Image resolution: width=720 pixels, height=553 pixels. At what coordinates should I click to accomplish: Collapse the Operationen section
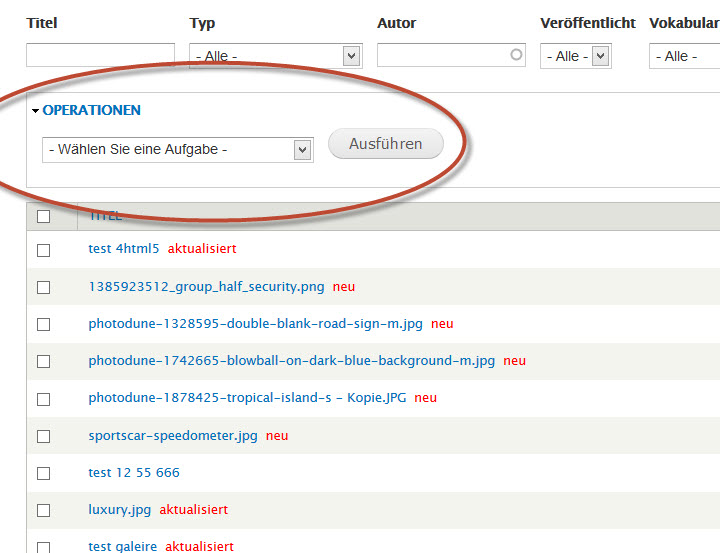coord(91,110)
